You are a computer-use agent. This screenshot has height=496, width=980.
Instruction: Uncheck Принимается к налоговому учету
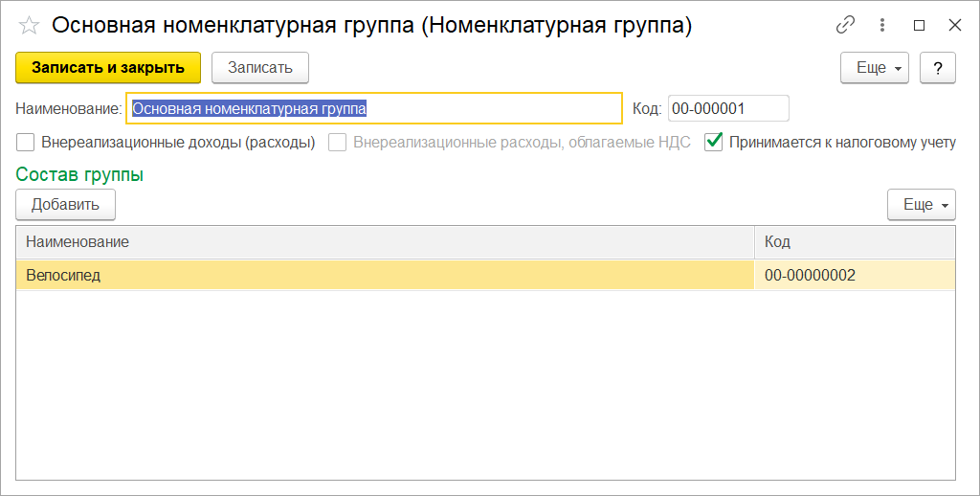coord(713,142)
